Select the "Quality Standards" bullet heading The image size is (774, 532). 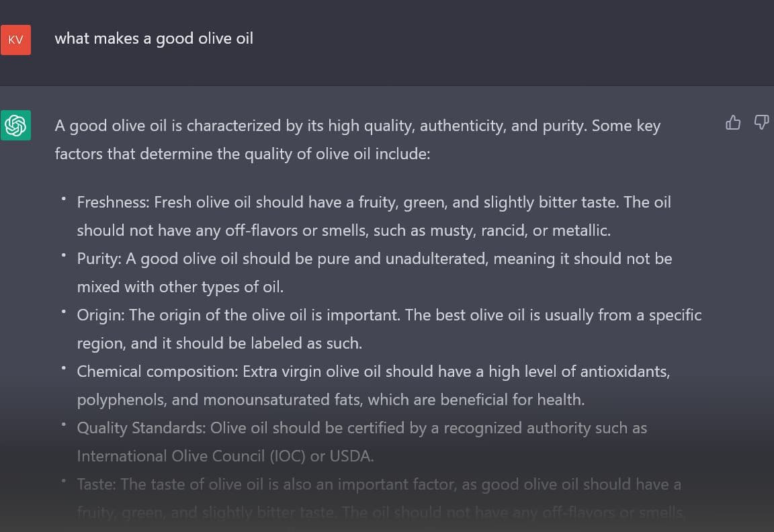[x=141, y=428]
